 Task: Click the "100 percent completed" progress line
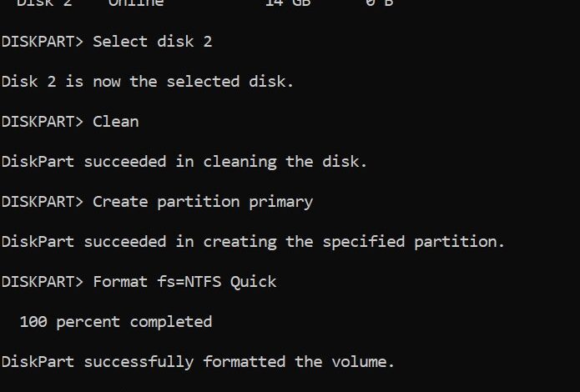click(x=115, y=321)
